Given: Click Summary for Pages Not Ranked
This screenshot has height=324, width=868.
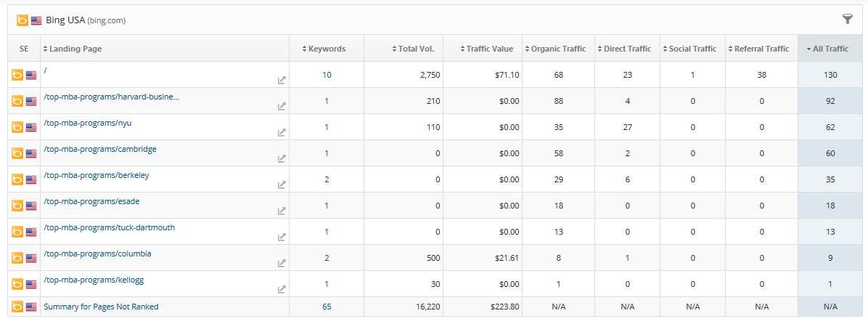Looking at the screenshot, I should click(x=101, y=307).
